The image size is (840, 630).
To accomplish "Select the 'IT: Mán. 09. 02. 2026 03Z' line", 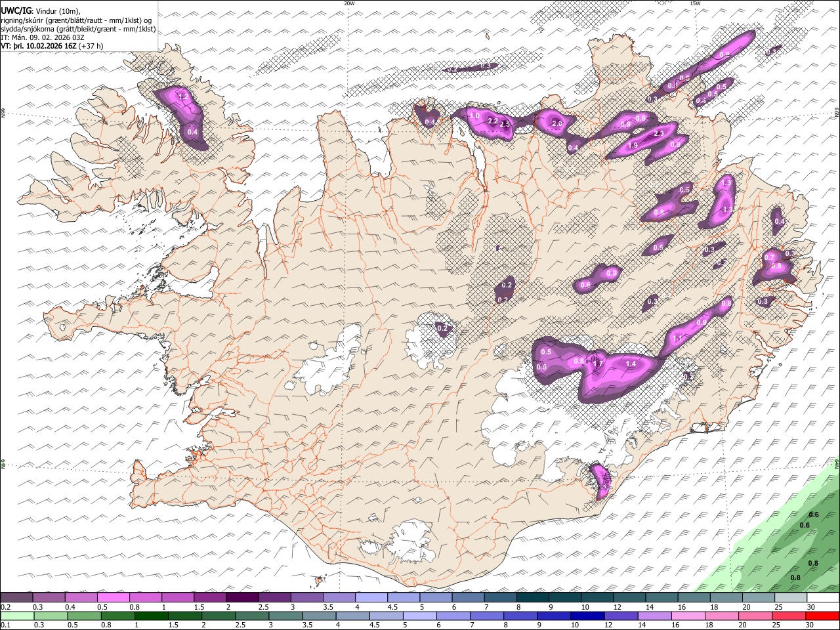I will pyautogui.click(x=43, y=38).
